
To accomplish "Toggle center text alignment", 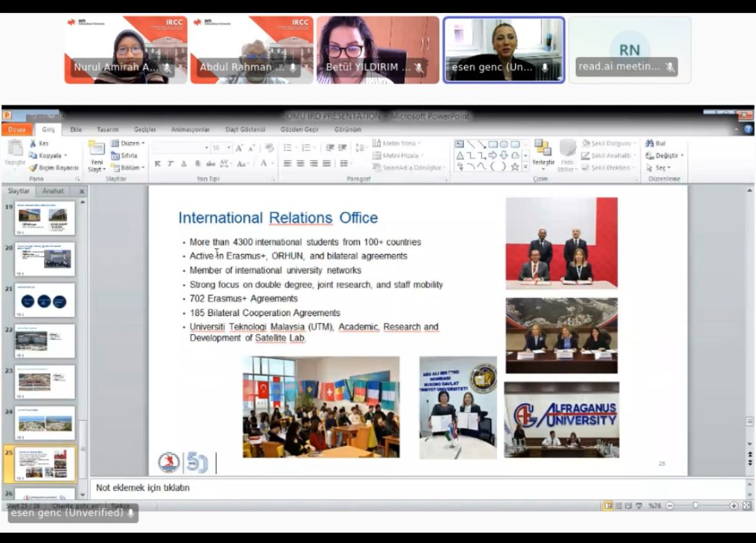I will coord(300,164).
